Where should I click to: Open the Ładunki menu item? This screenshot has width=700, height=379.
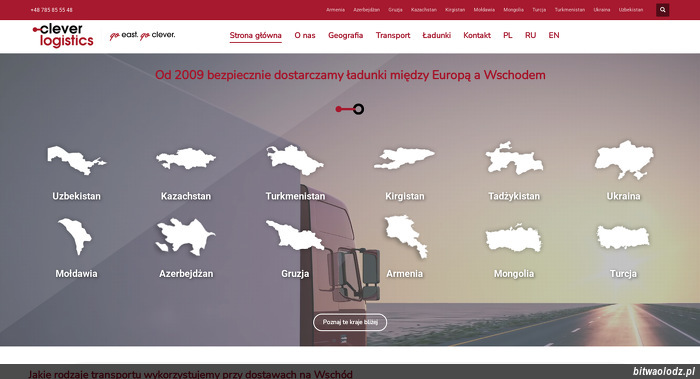[x=437, y=35]
